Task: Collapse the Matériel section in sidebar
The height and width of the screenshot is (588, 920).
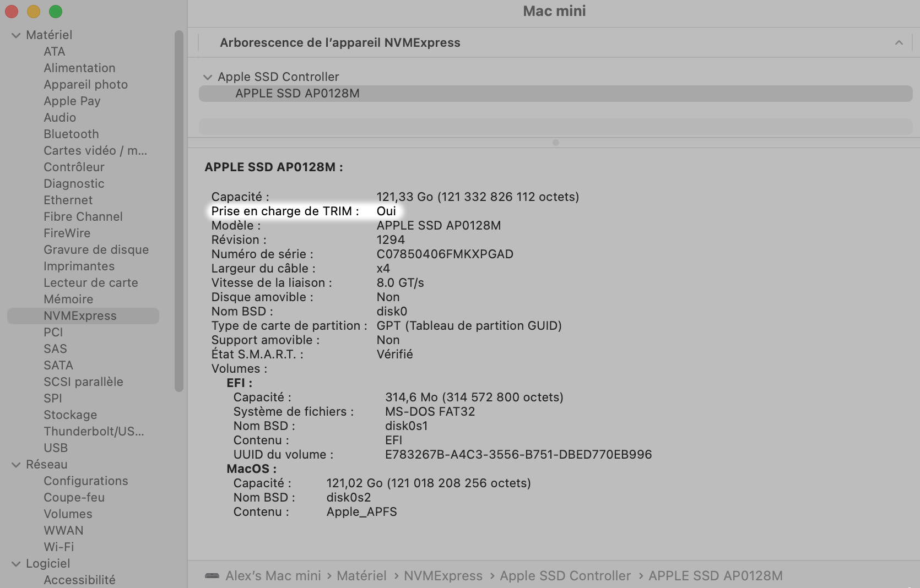Action: 16,35
